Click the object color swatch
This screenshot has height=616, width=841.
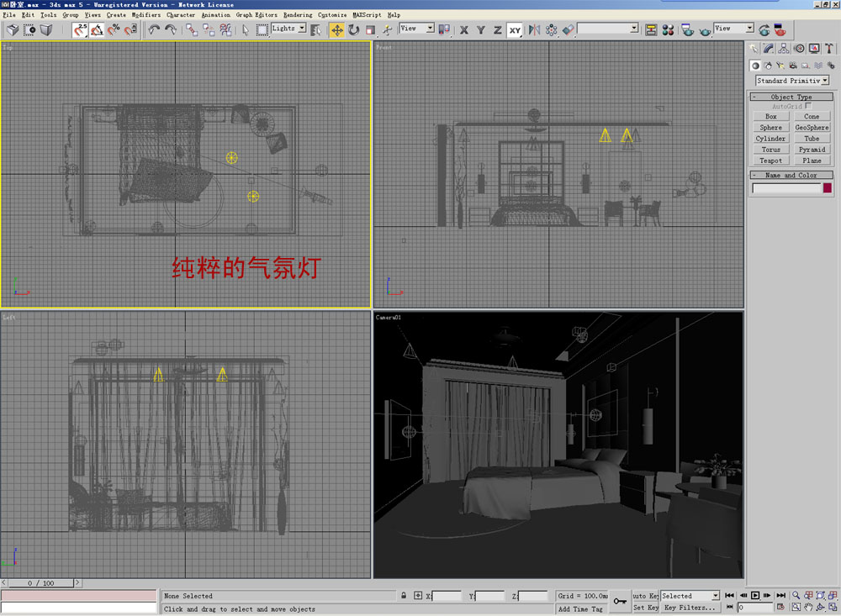tap(827, 188)
